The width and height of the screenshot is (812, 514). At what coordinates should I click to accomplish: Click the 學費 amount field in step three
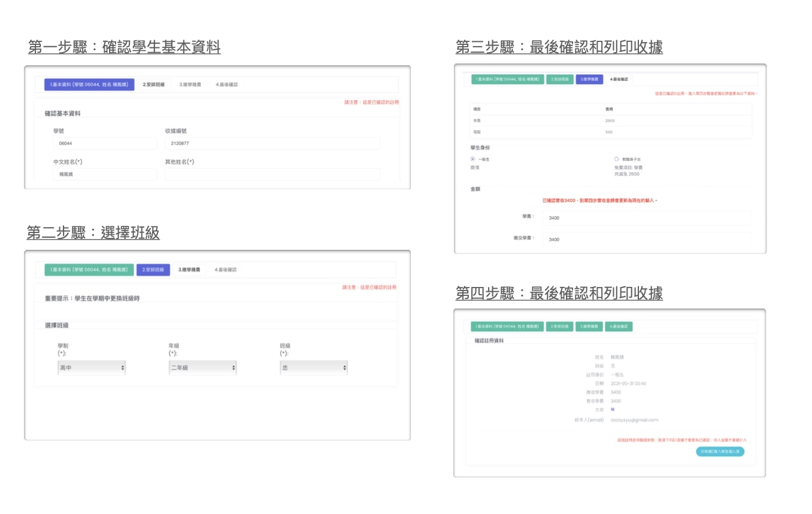646,218
